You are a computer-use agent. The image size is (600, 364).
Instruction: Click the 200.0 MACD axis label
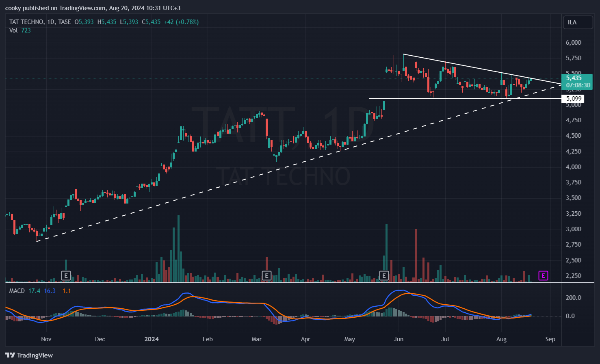click(573, 298)
